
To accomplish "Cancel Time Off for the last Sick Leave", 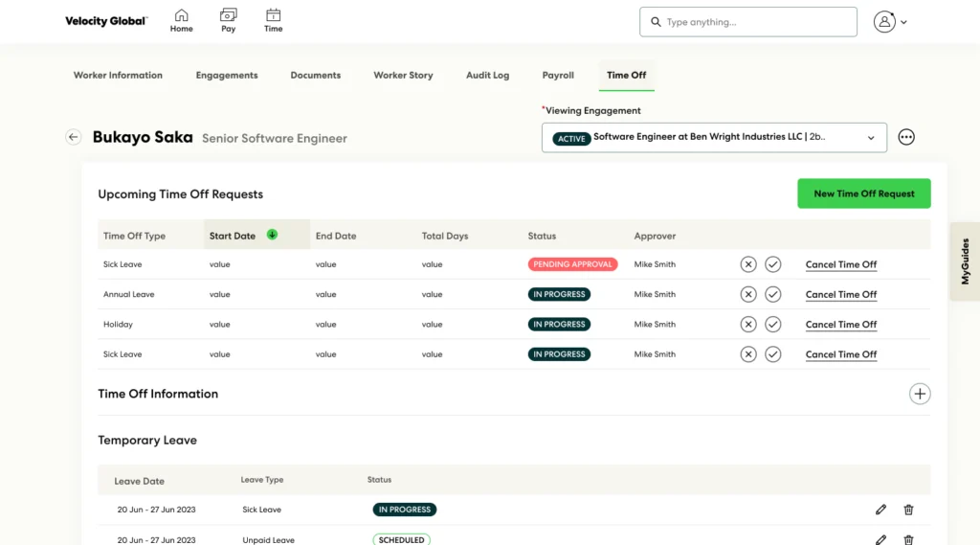I will (841, 354).
